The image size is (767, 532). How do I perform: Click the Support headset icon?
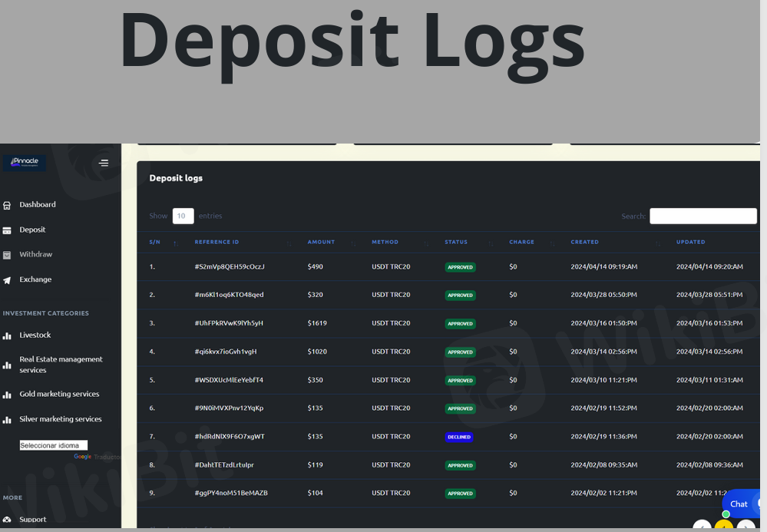(x=7, y=520)
